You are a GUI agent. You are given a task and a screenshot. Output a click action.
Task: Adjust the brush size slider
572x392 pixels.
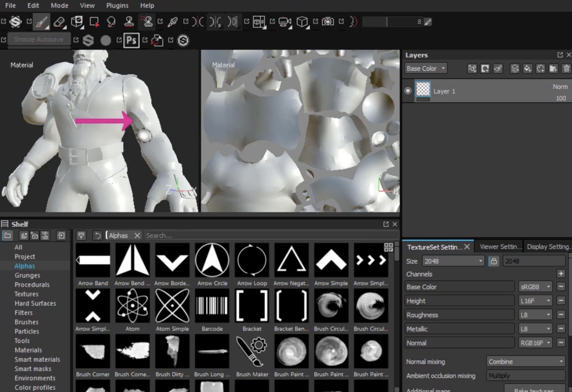(392, 21)
